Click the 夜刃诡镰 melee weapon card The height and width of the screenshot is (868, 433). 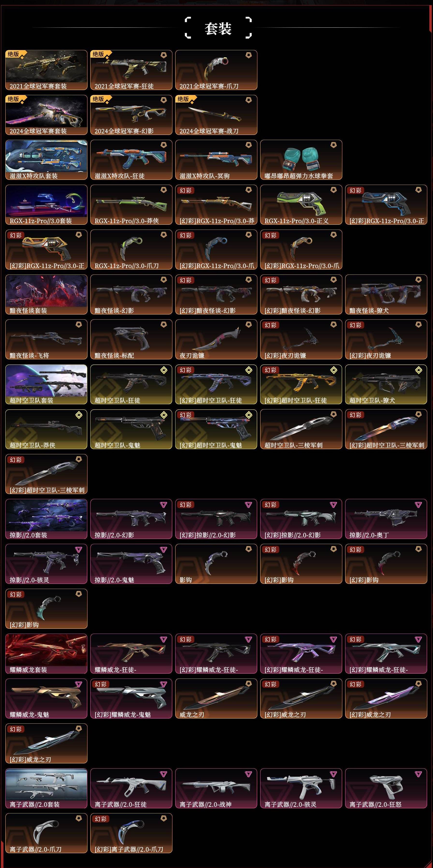tap(216, 339)
